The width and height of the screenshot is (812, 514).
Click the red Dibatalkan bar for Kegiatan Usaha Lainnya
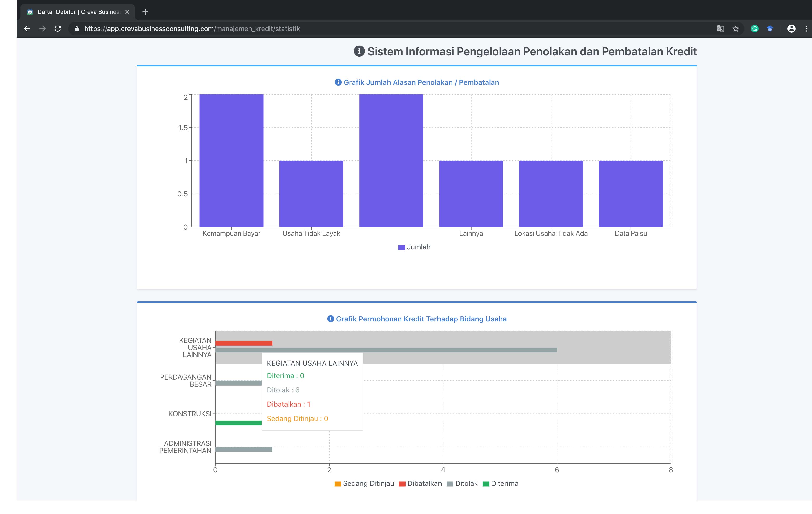tap(244, 343)
